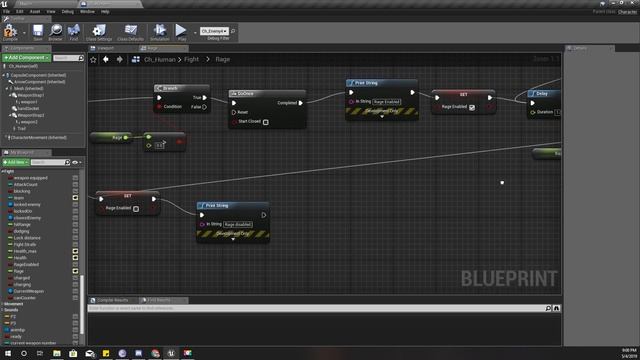
Task: Collapse the Fight variable category
Action: [x=2, y=171]
